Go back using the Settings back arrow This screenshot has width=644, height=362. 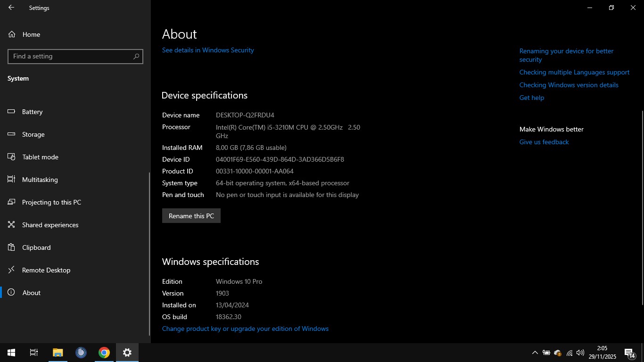tap(11, 8)
